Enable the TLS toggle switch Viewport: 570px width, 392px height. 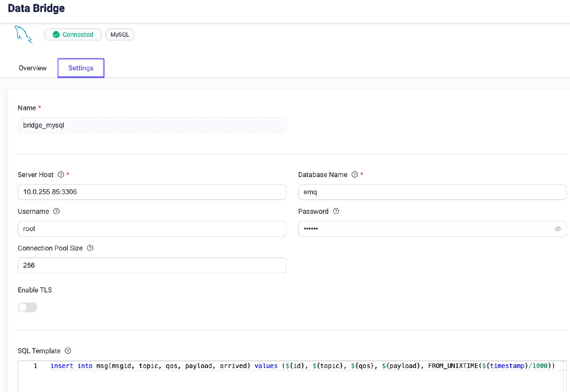coord(27,307)
